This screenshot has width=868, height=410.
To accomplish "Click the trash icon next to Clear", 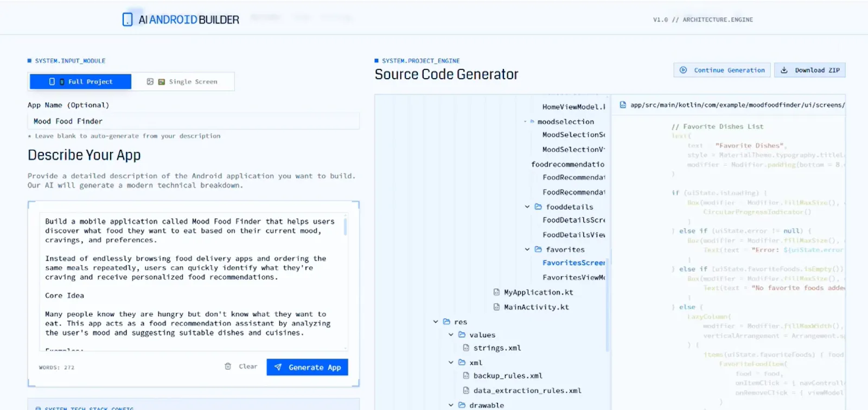I will (x=228, y=367).
